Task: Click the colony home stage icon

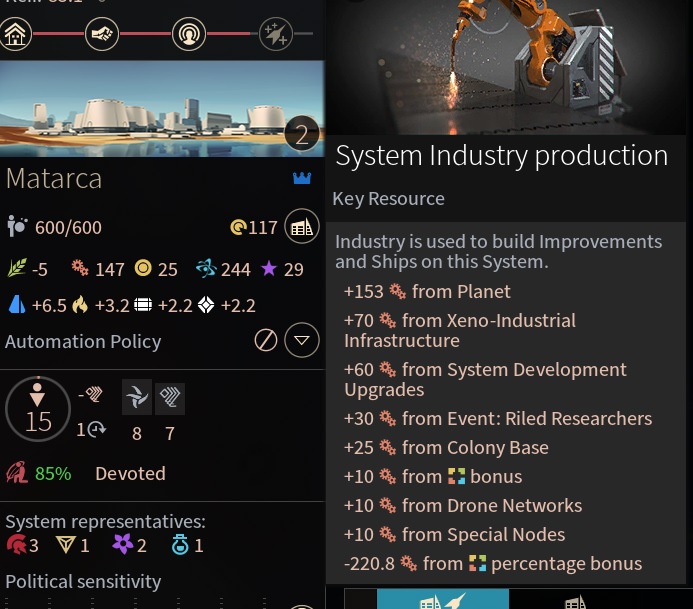Action: click(x=16, y=34)
